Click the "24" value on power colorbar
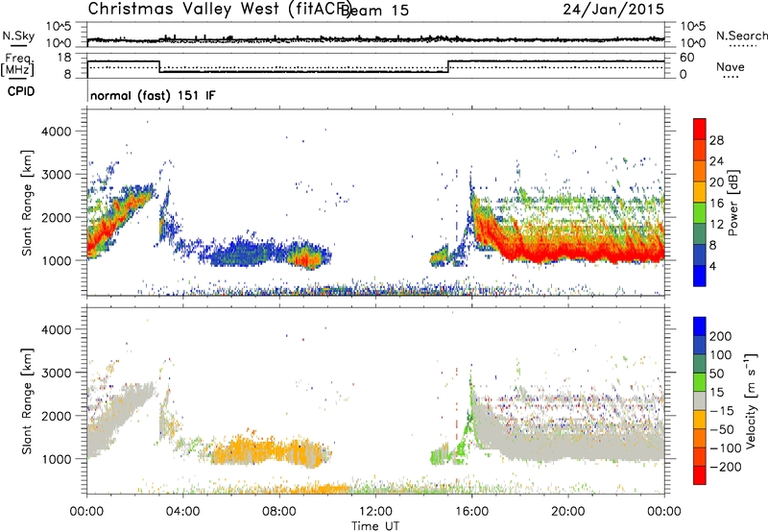Viewport: 768px width, 532px height. (x=716, y=161)
